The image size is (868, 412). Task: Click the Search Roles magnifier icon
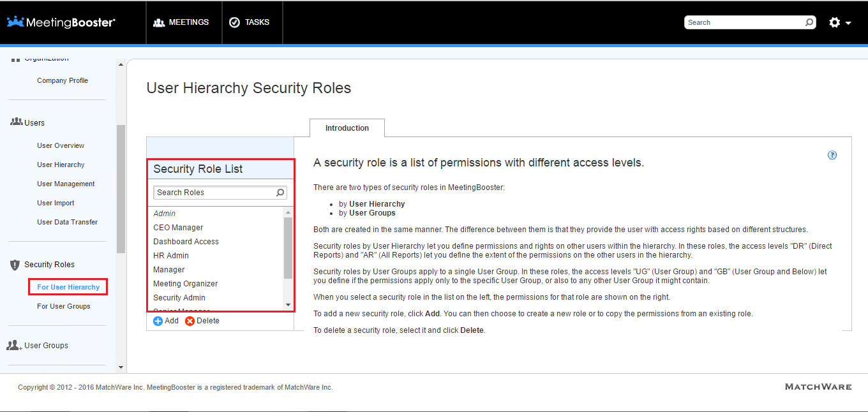pyautogui.click(x=280, y=193)
